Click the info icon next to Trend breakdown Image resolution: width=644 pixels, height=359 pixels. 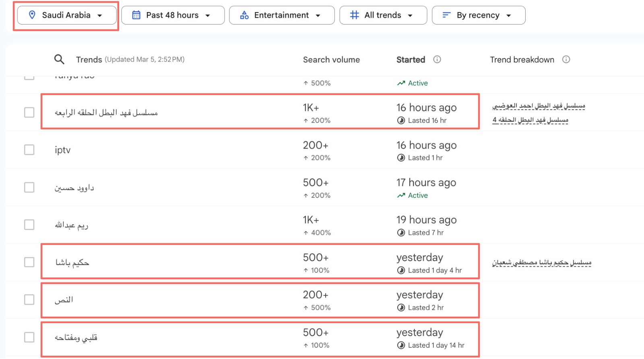click(566, 60)
